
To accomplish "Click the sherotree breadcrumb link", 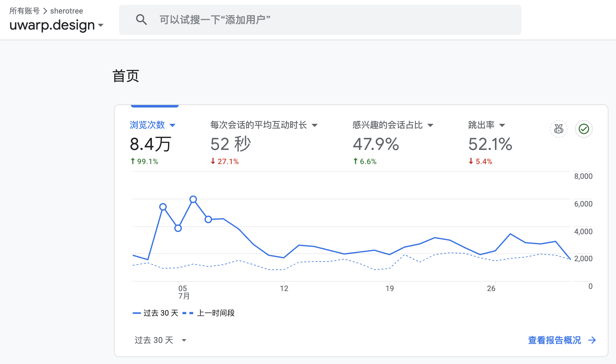I will pos(66,11).
